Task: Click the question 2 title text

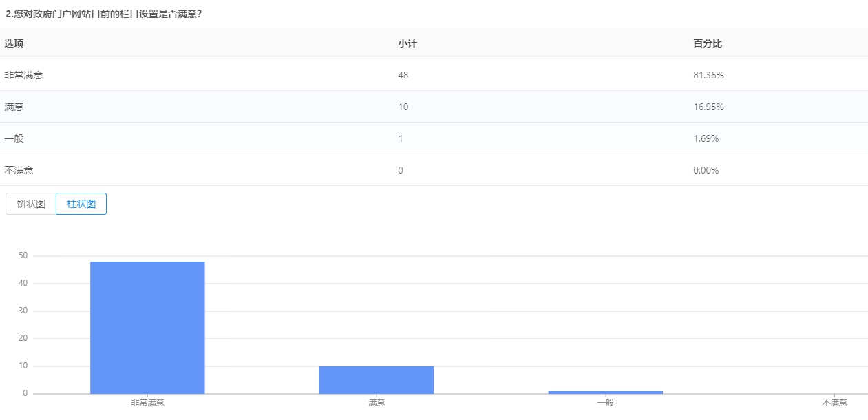Action: [x=103, y=13]
